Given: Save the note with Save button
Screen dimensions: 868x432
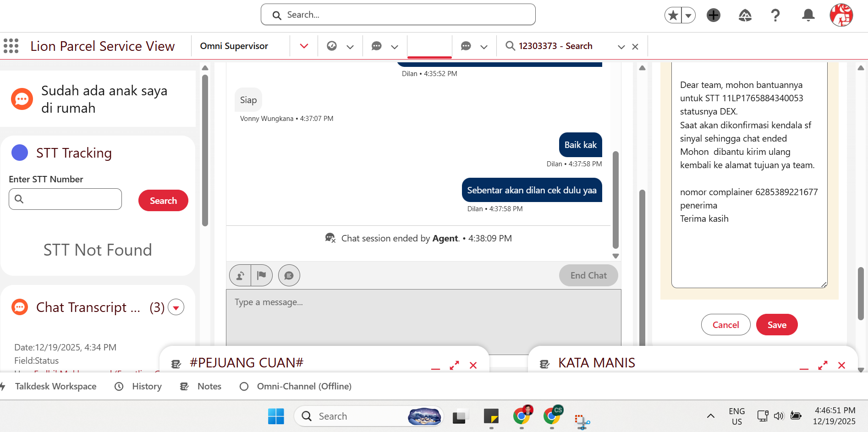Looking at the screenshot, I should coord(777,325).
